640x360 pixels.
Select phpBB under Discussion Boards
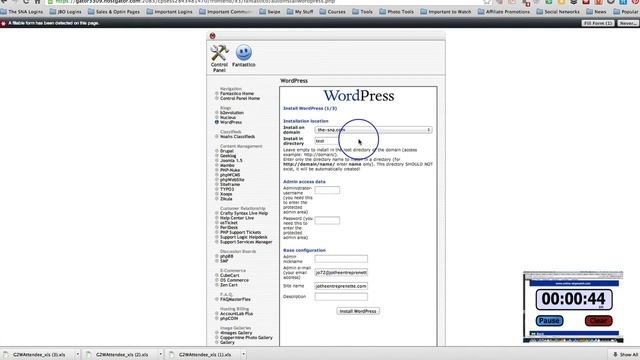click(x=227, y=256)
